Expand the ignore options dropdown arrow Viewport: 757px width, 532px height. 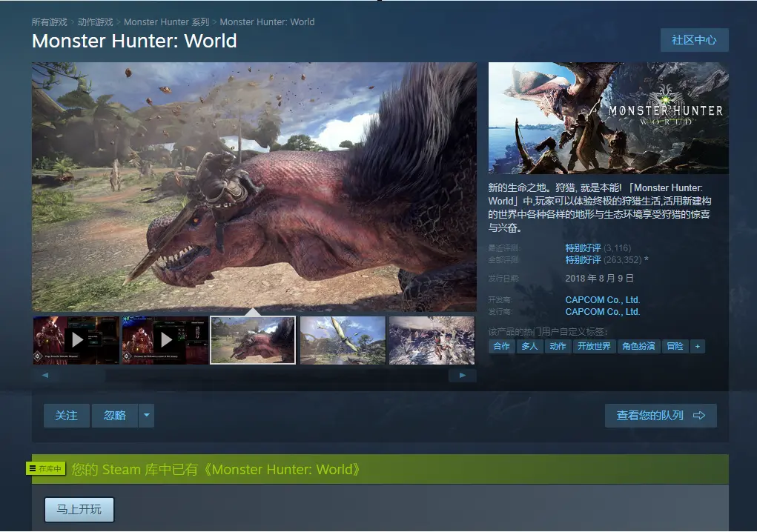tap(147, 416)
